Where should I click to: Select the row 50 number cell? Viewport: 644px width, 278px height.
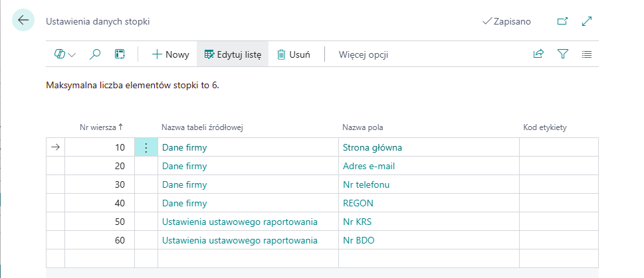(x=100, y=222)
